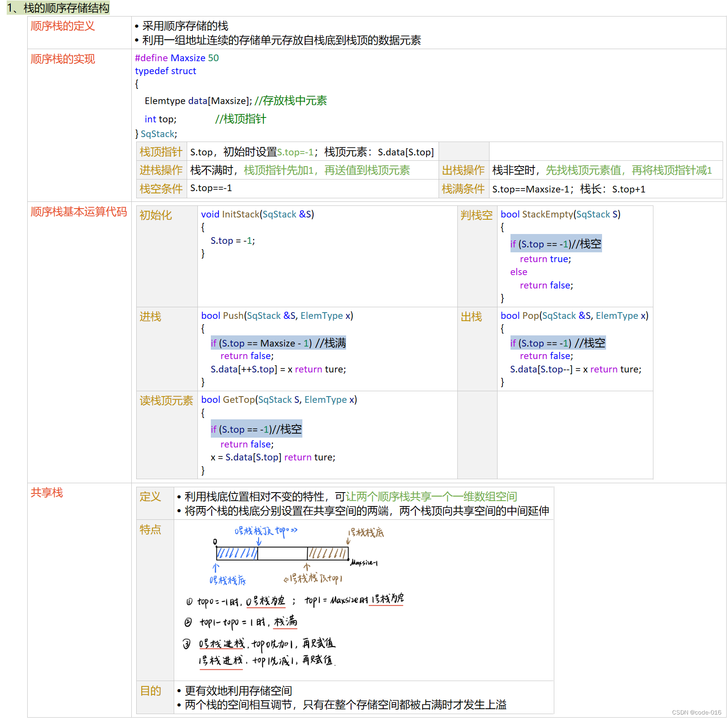Click the 'S.top = -1;' line in InitStack
Image resolution: width=728 pixels, height=719 pixels.
[x=233, y=241]
